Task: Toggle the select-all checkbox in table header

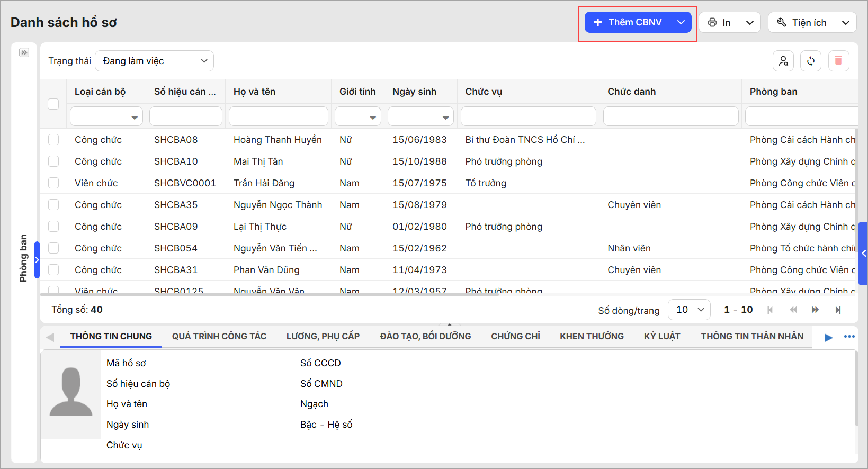Action: 53,104
